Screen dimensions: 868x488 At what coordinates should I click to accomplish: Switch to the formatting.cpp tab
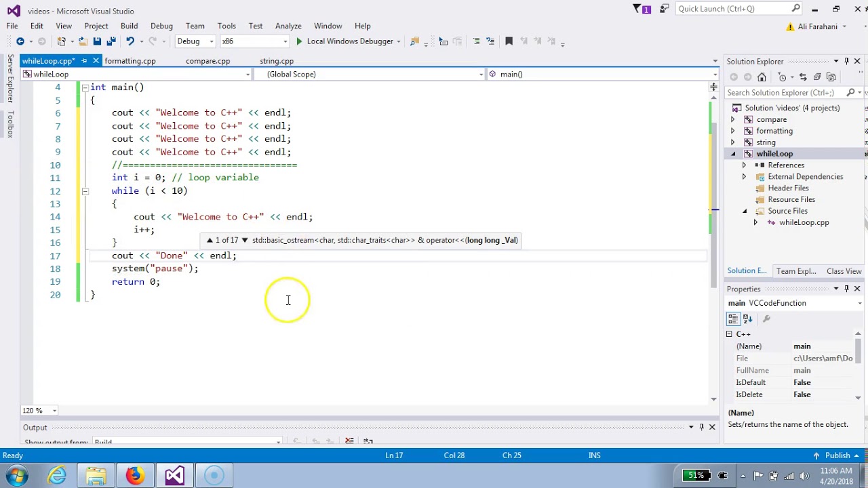point(130,61)
